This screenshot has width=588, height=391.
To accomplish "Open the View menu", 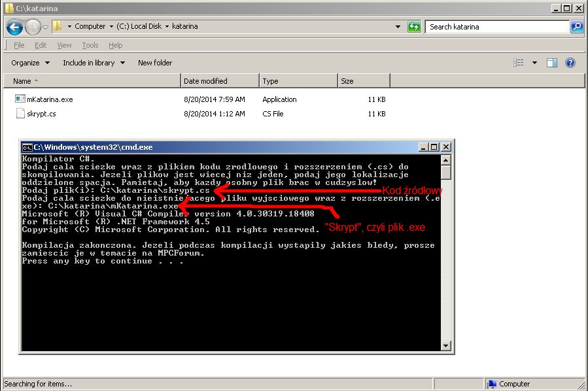I will coord(64,45).
